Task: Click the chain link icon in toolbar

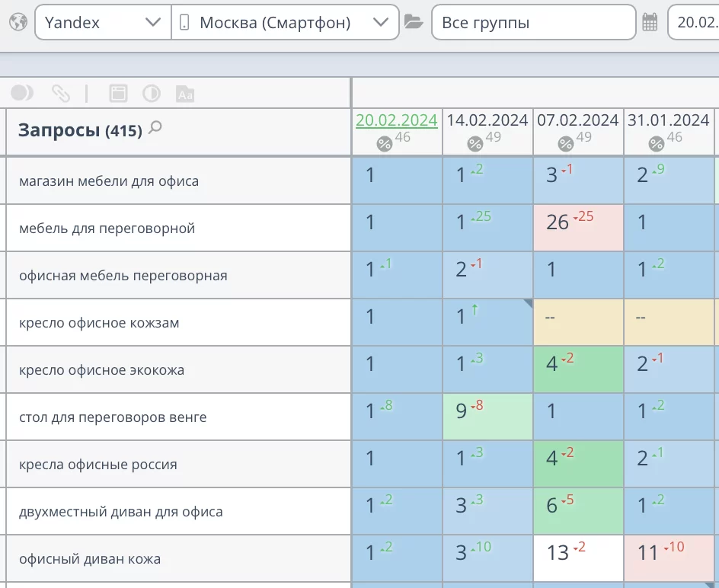Action: coord(61,94)
